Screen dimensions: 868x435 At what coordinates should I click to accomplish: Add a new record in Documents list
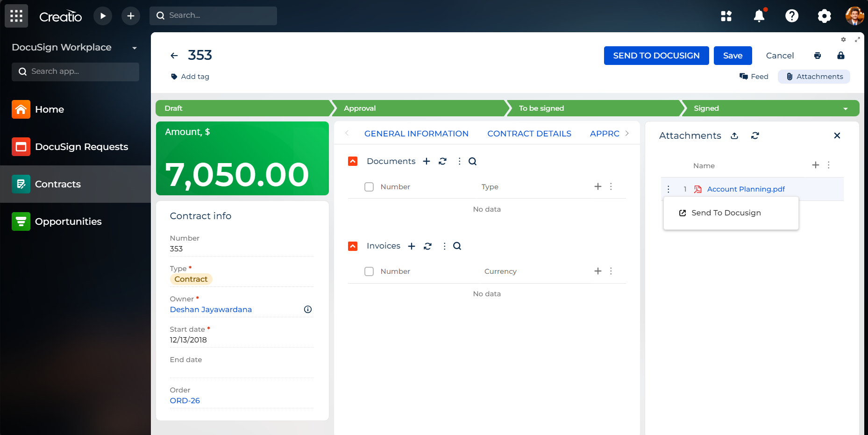tap(427, 161)
